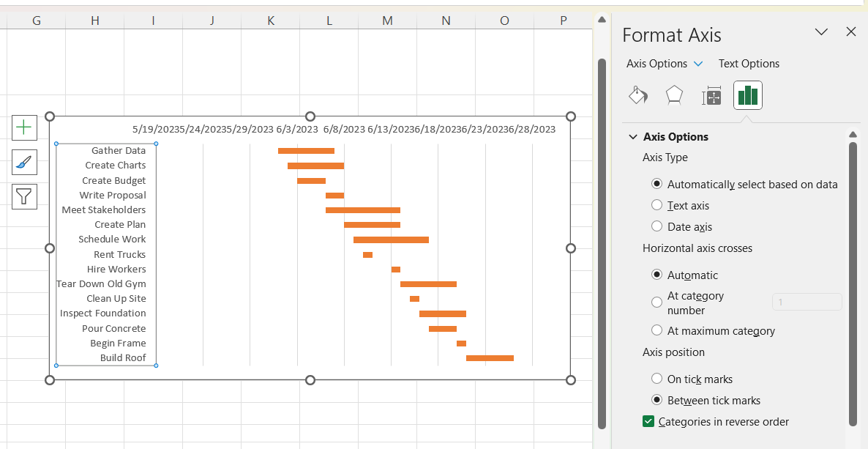Click the 6/3/2023 date axis label
868x449 pixels.
297,129
